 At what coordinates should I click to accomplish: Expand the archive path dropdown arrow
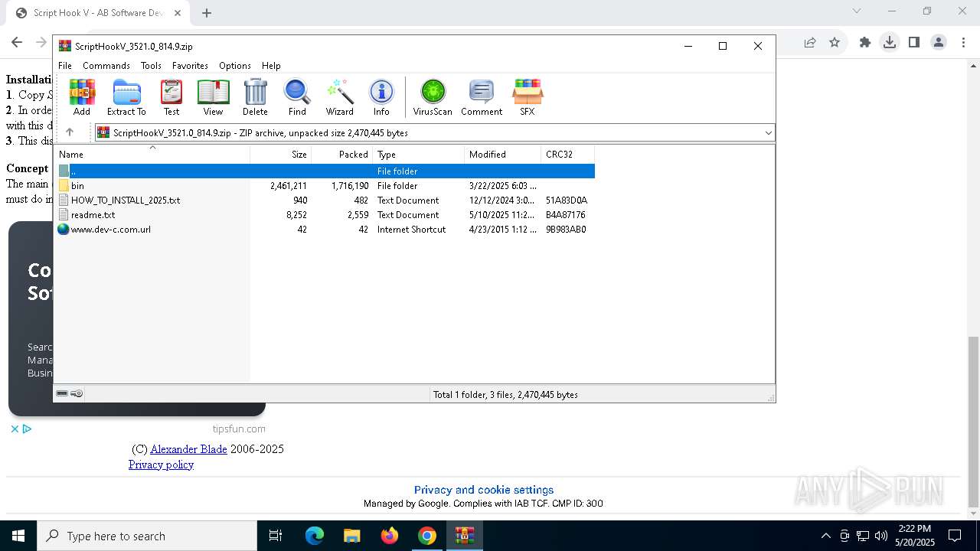(x=768, y=132)
